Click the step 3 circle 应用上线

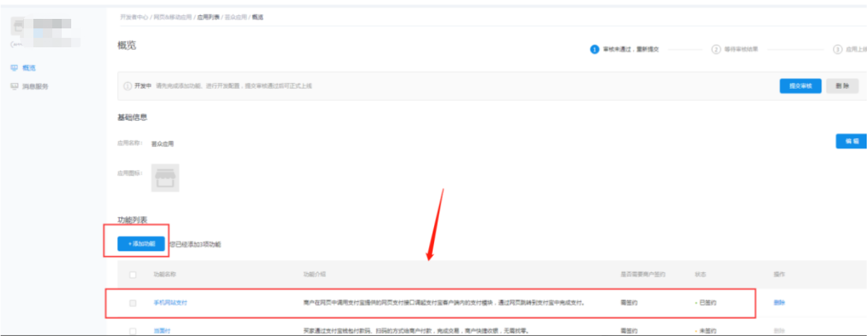click(x=837, y=50)
